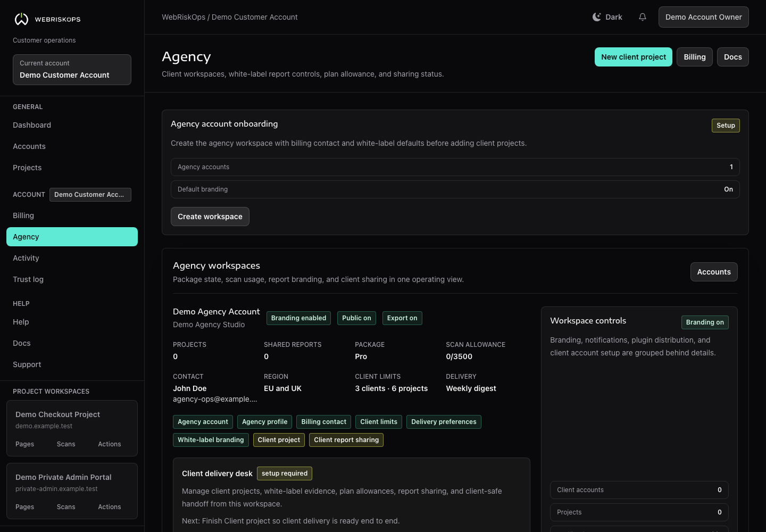Open Demo Private Admin Portal workspace
Image resolution: width=766 pixels, height=532 pixels.
coord(63,477)
